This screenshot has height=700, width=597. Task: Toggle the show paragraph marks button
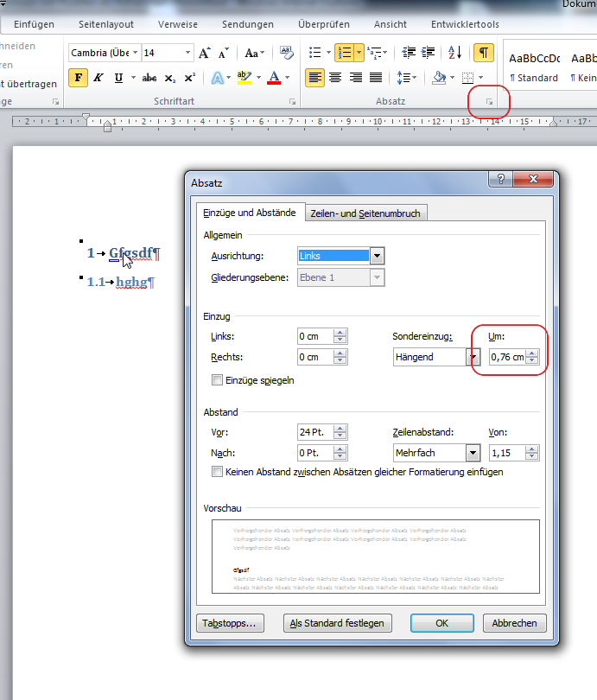click(484, 53)
